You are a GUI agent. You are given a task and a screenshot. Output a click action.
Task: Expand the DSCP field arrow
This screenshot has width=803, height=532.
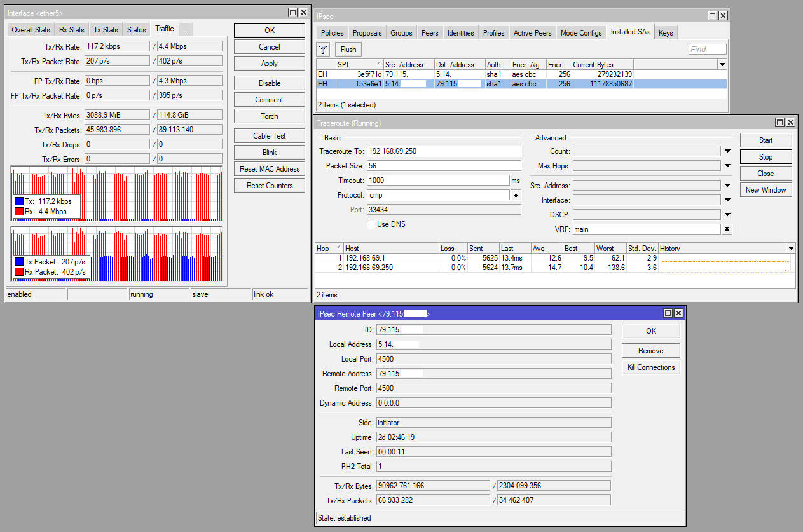[x=727, y=215]
